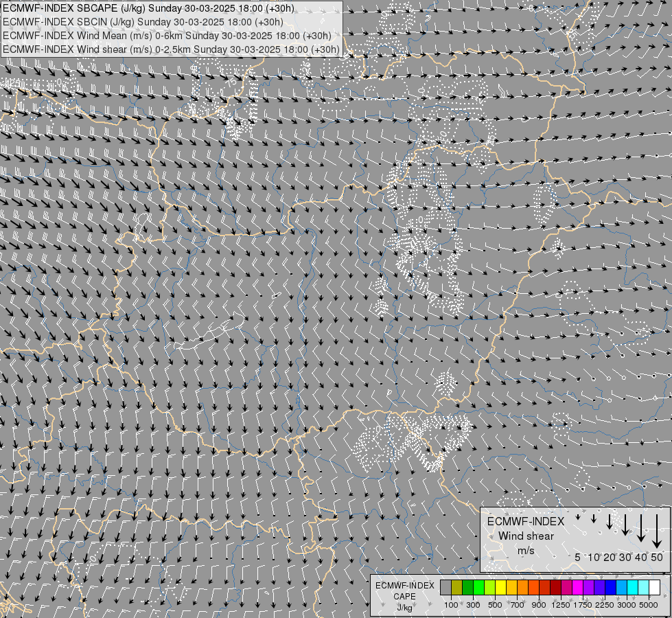
Task: Select the gray CAPE legend swatch
Action: click(x=445, y=587)
